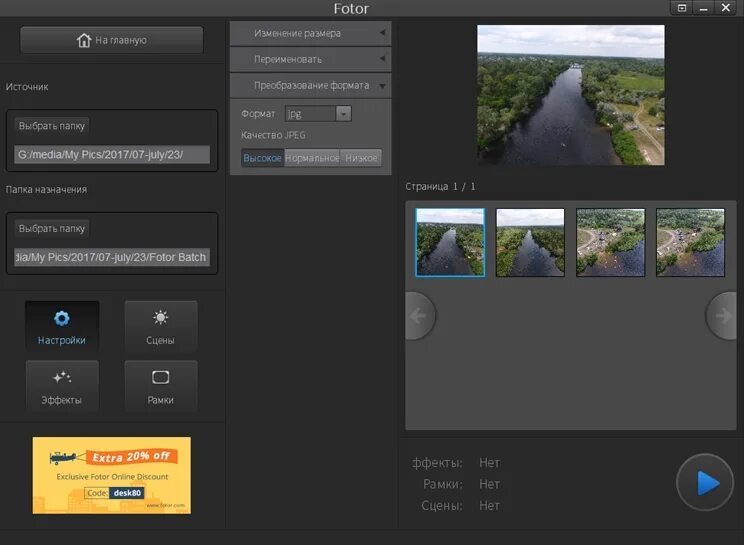Go to next page with right arrow
Screen dimensions: 744x545
[x=722, y=316]
